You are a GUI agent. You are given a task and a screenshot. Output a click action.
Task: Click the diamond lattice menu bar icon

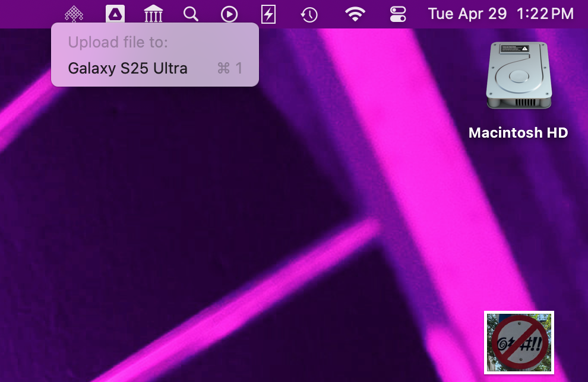pyautogui.click(x=74, y=14)
